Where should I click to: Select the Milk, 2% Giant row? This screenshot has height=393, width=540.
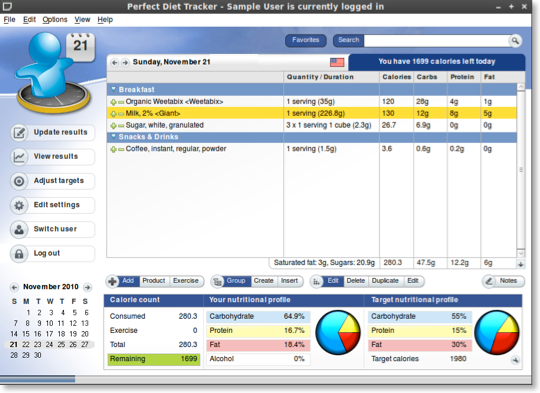tap(312, 113)
